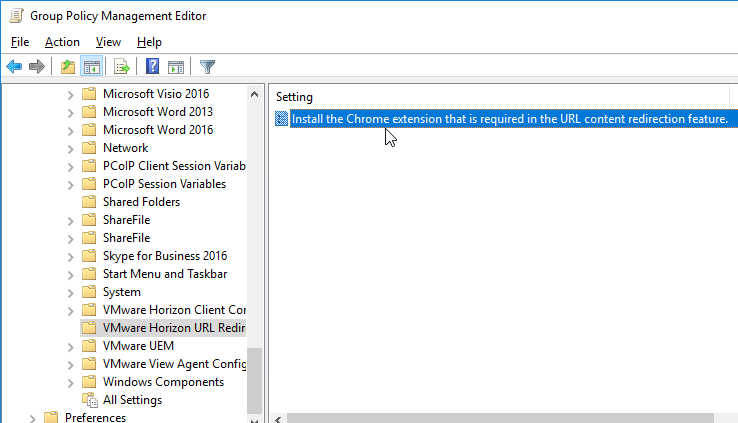Click the folder icon next to System
This screenshot has height=423, width=738.
tap(89, 292)
